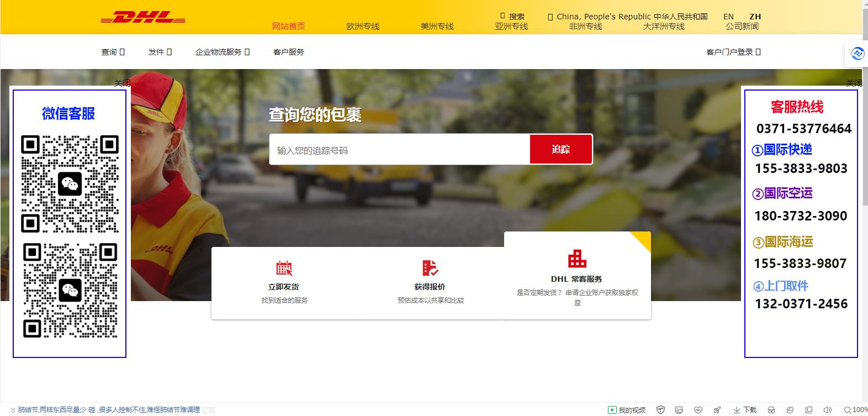This screenshot has width=868, height=416.
Task: Open the 公司新闻 tab
Action: tap(742, 26)
